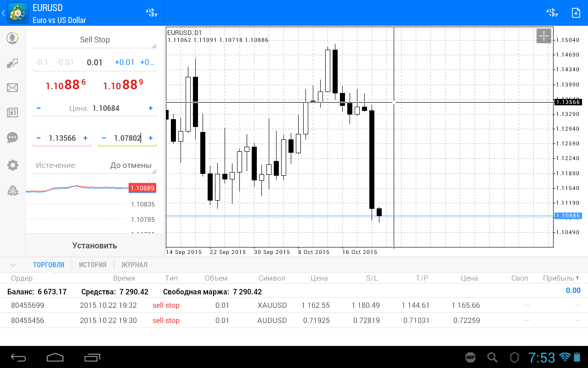This screenshot has width=588, height=368.
Task: Open About community sidebar icon
Action: (x=12, y=190)
